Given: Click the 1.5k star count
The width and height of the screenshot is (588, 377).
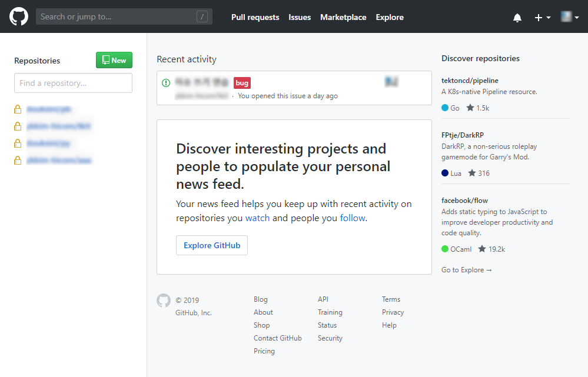Looking at the screenshot, I should (x=483, y=108).
